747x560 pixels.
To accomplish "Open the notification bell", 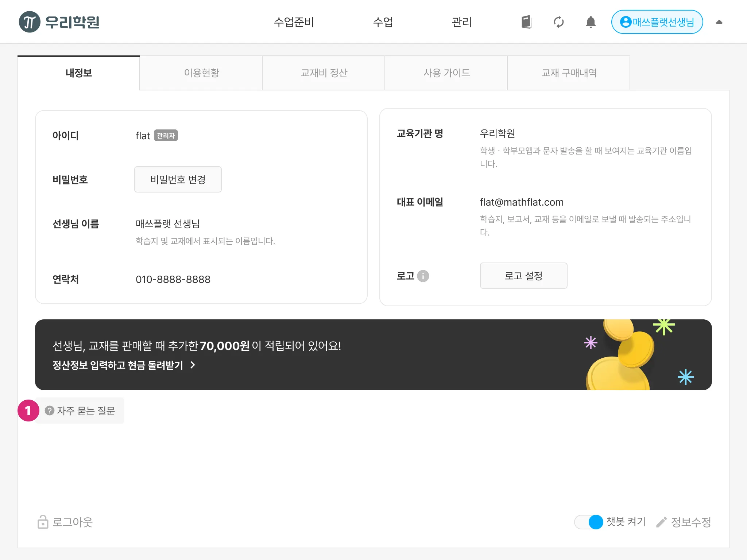I will coord(591,22).
